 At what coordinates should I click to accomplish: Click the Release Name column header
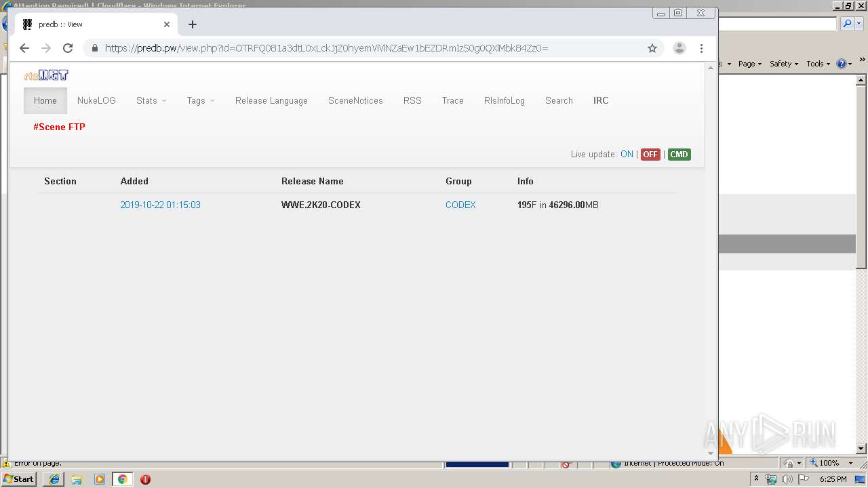coord(313,181)
